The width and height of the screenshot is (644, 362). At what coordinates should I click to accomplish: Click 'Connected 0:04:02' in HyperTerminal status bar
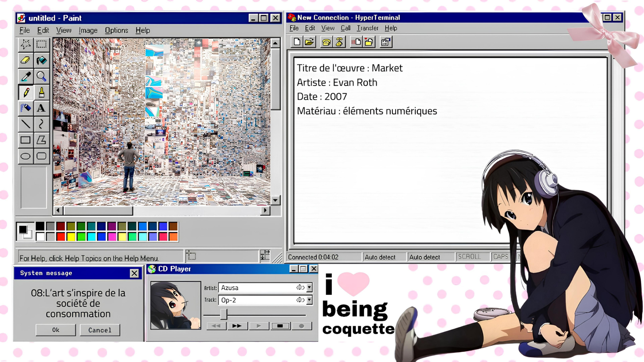tap(313, 257)
